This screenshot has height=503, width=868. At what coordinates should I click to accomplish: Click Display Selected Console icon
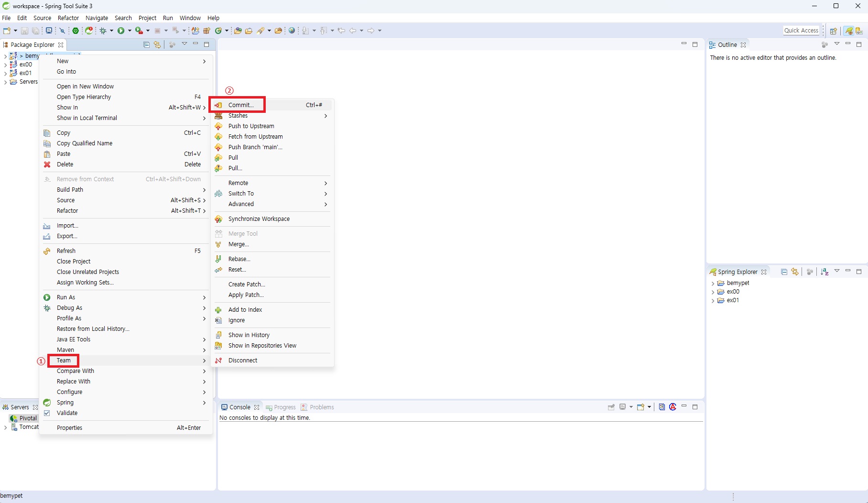(x=623, y=407)
